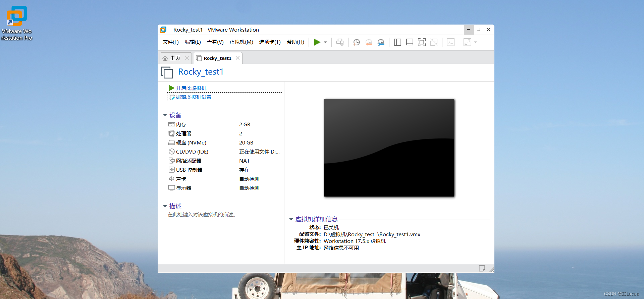
Task: Enter full screen mode icon
Action: point(422,42)
